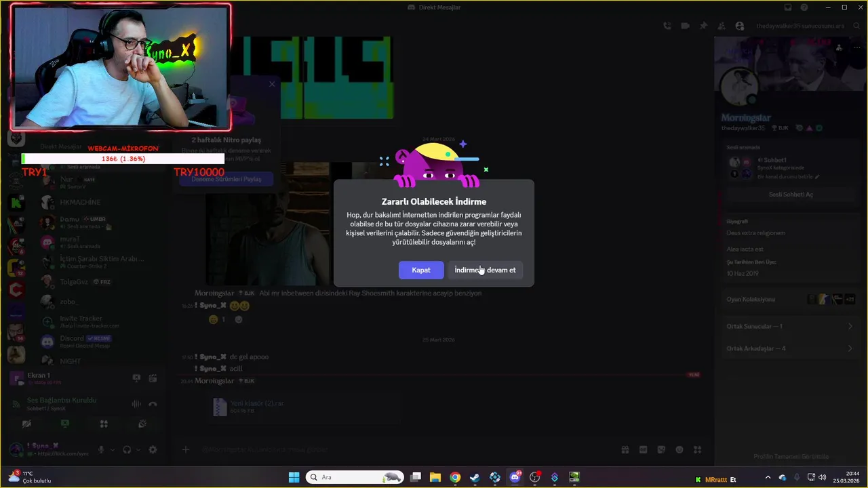The height and width of the screenshot is (488, 868).
Task: Open the Discord inbox icon
Action: point(788,7)
